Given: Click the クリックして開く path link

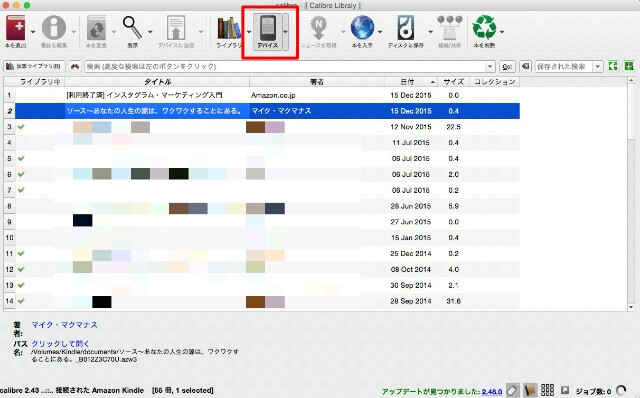Looking at the screenshot, I should point(60,343).
